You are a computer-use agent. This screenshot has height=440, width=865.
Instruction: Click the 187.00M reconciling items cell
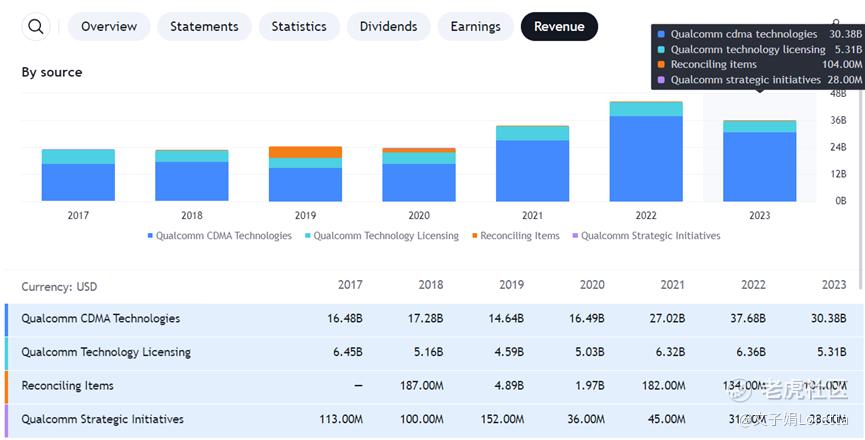point(421,385)
